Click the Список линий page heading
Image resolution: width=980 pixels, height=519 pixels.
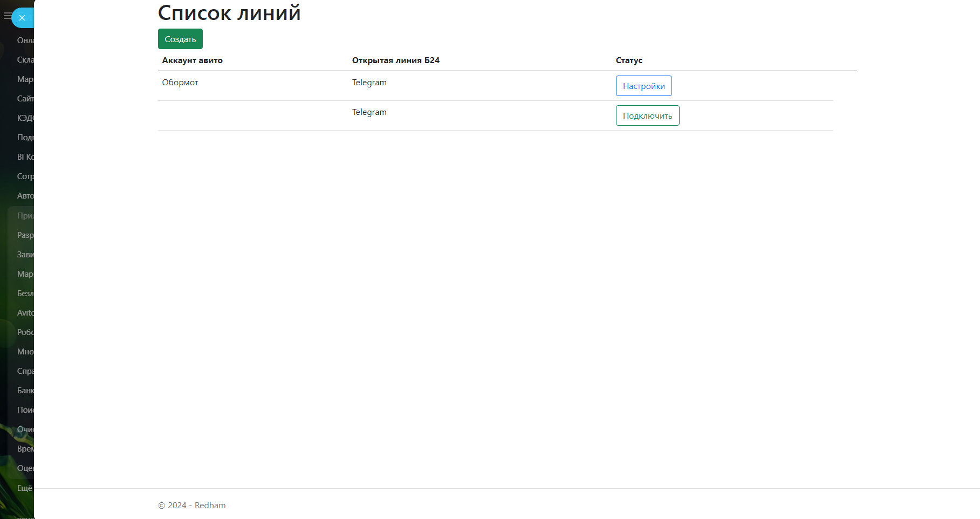[229, 13]
